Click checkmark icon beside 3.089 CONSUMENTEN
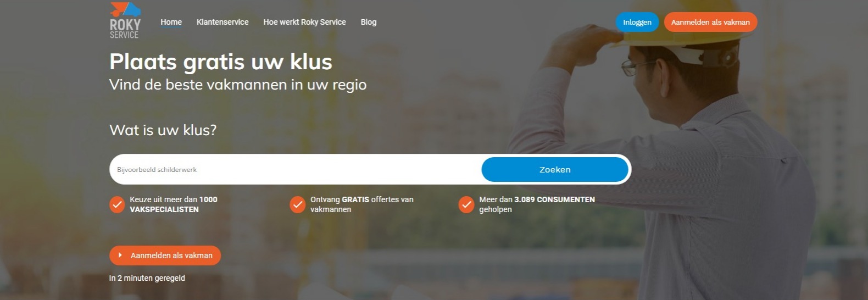Image resolution: width=868 pixels, height=300 pixels. click(466, 204)
